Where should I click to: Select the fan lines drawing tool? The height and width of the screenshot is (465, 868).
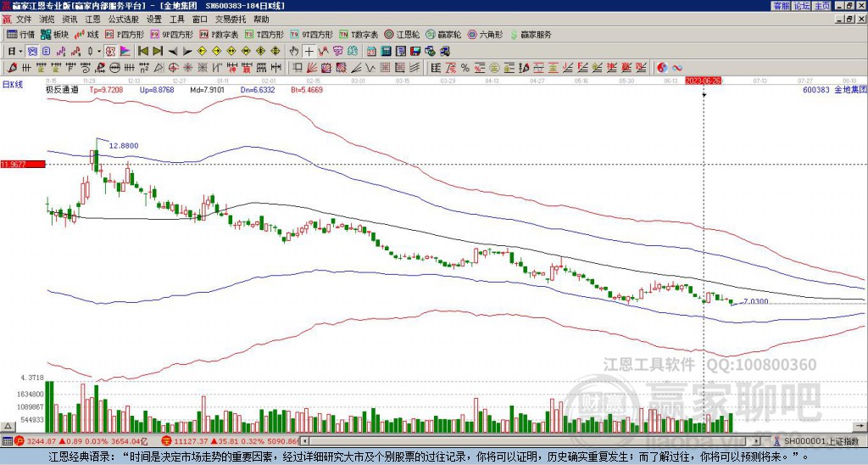coord(312,68)
